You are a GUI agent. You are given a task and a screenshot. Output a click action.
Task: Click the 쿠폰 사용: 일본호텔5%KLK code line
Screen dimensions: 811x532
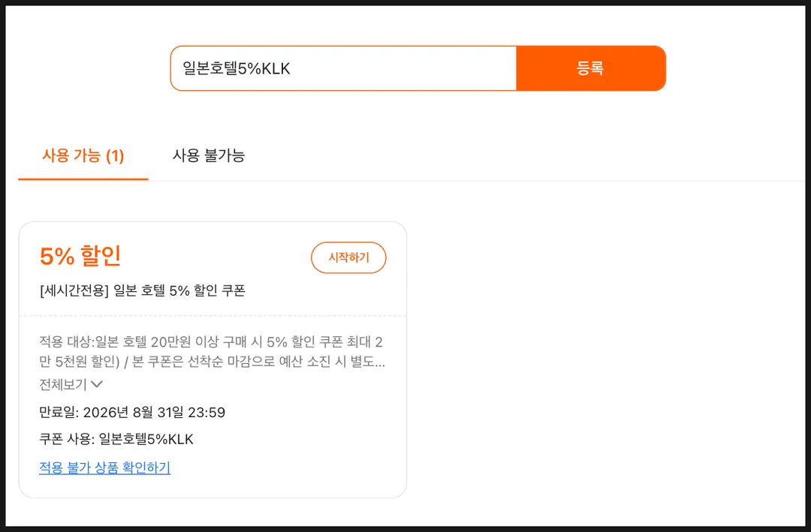(x=116, y=439)
